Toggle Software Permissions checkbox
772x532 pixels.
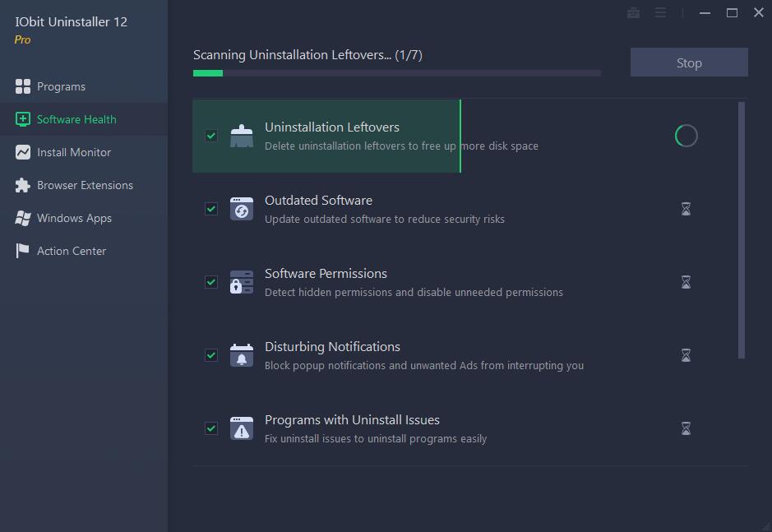(x=211, y=282)
